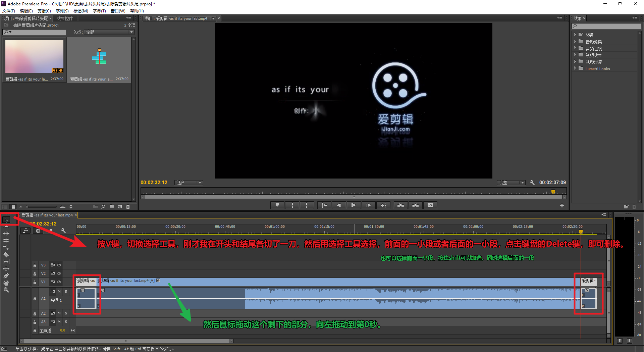Toggle V2 track visibility eye
The width and height of the screenshot is (644, 352).
tap(59, 273)
